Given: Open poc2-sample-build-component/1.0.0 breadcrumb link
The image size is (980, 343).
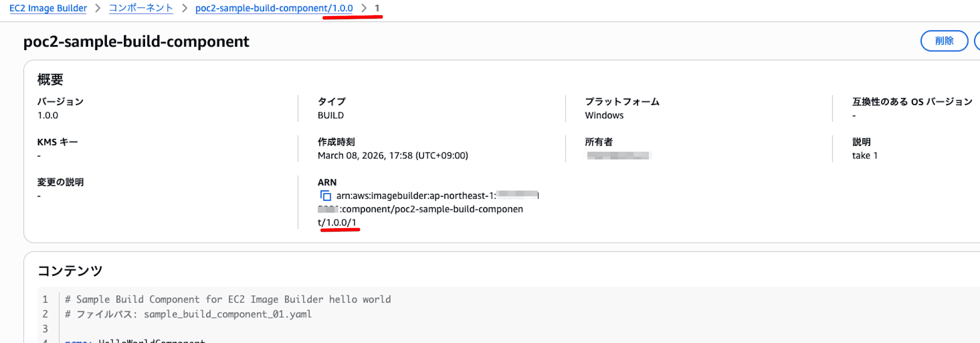Looking at the screenshot, I should pyautogui.click(x=274, y=8).
